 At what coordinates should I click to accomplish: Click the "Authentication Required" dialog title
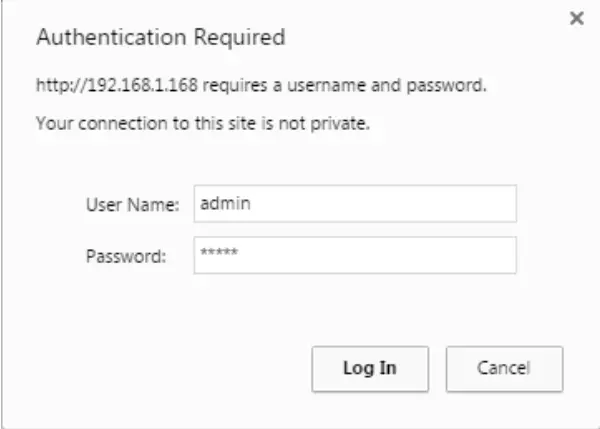160,38
